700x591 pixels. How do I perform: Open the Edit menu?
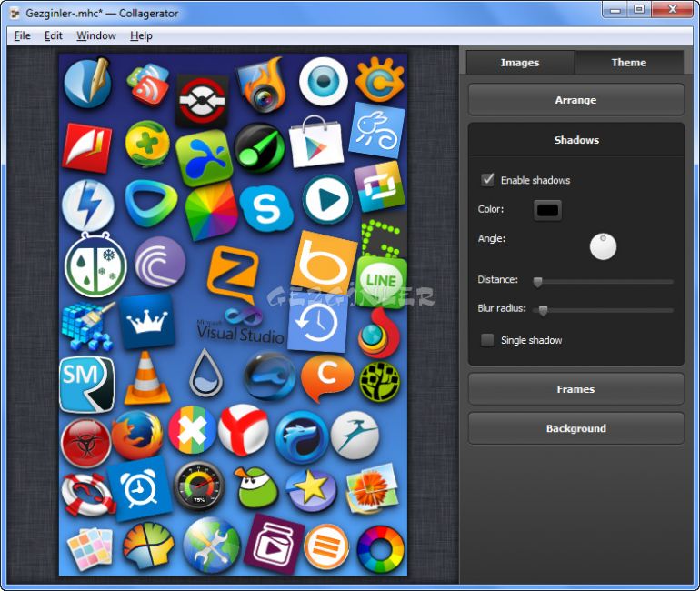[54, 35]
